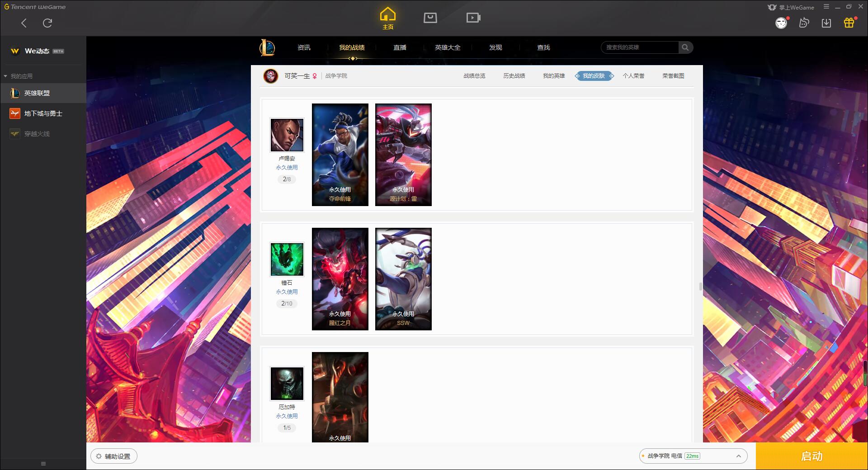The width and height of the screenshot is (868, 470).
Task: Click 永久使用 under 卢锡安
Action: [287, 168]
